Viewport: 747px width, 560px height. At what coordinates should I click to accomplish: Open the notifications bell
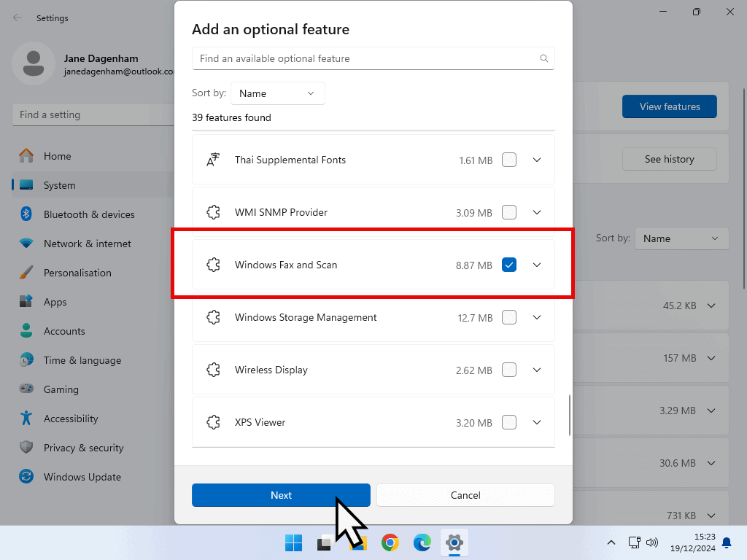(727, 542)
